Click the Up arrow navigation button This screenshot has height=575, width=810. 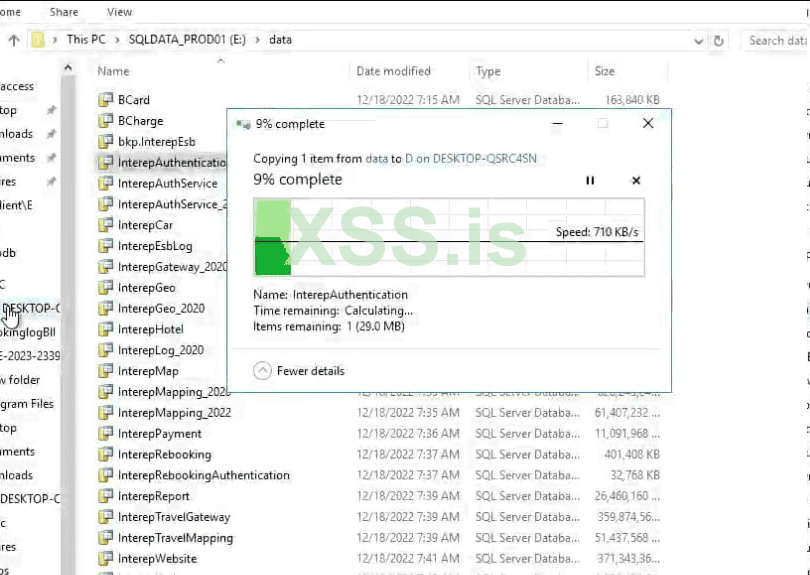(14, 40)
